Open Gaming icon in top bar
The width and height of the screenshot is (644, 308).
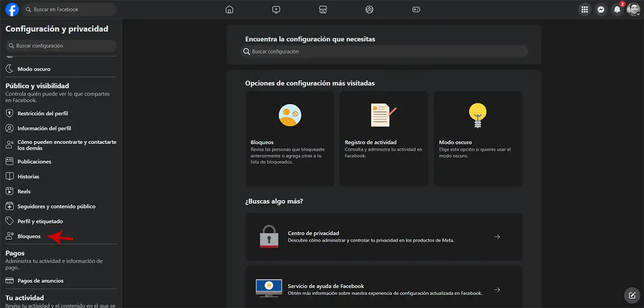416,9
